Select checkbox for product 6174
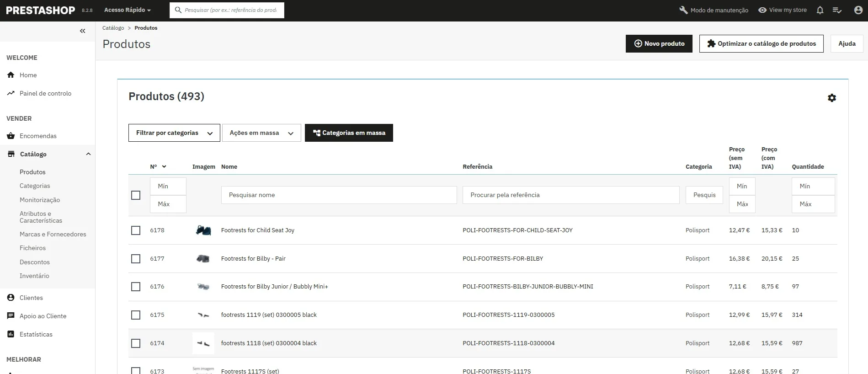This screenshot has width=868, height=374. click(x=136, y=343)
